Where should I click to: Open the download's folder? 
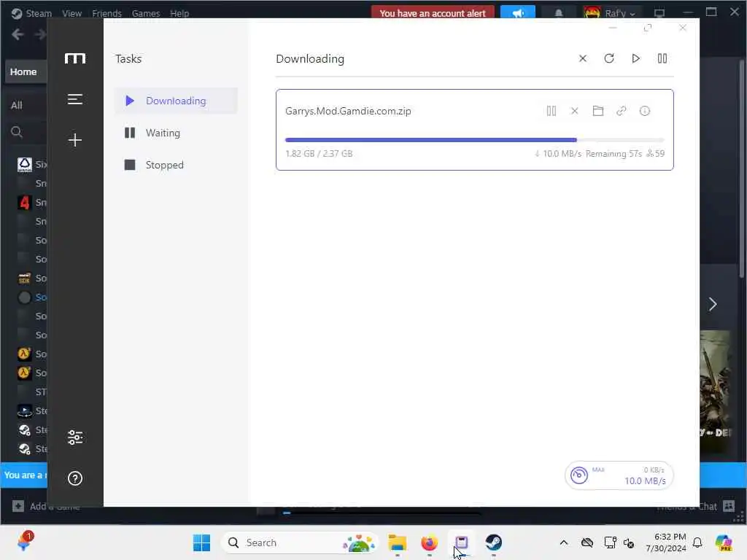click(x=598, y=111)
